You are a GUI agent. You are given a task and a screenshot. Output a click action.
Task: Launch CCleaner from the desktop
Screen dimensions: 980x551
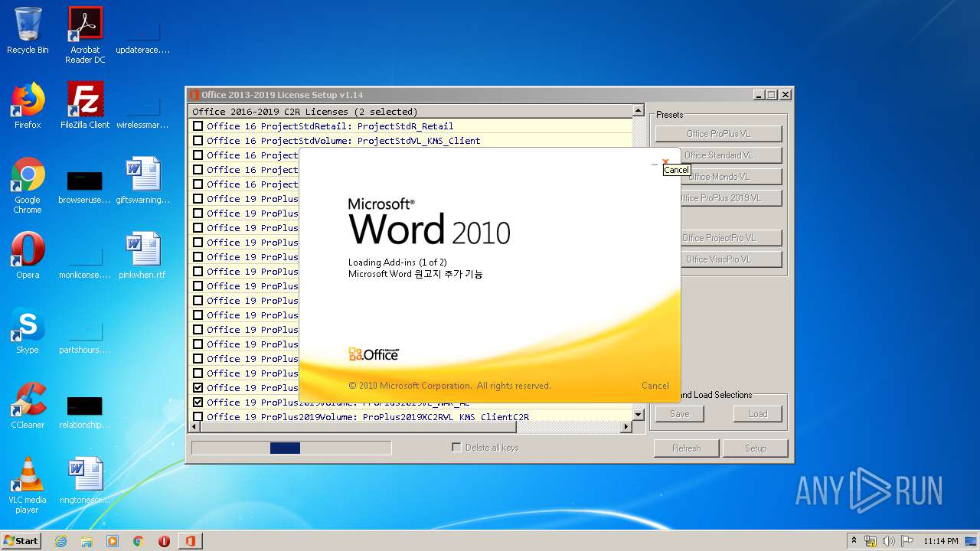(28, 406)
